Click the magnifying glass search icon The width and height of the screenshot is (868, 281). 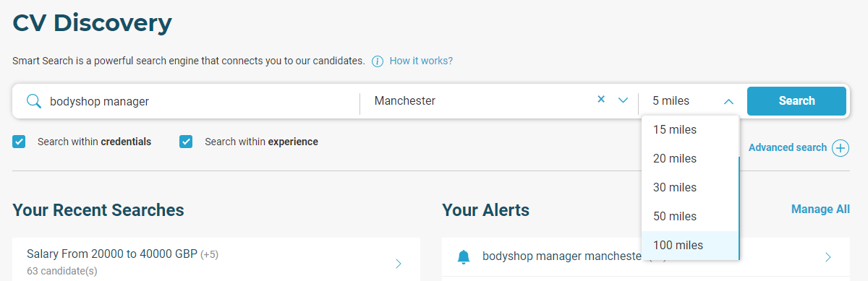click(x=33, y=101)
